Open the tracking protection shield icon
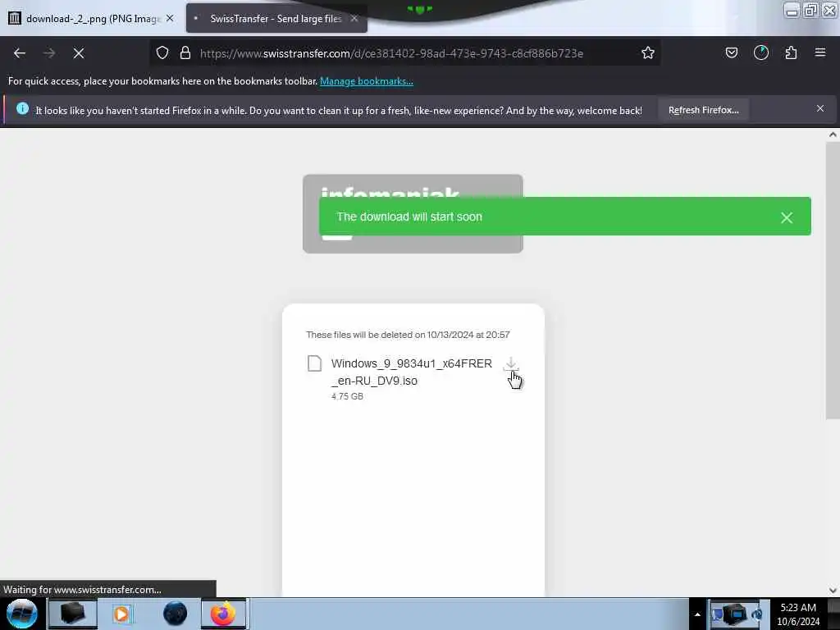 [162, 52]
